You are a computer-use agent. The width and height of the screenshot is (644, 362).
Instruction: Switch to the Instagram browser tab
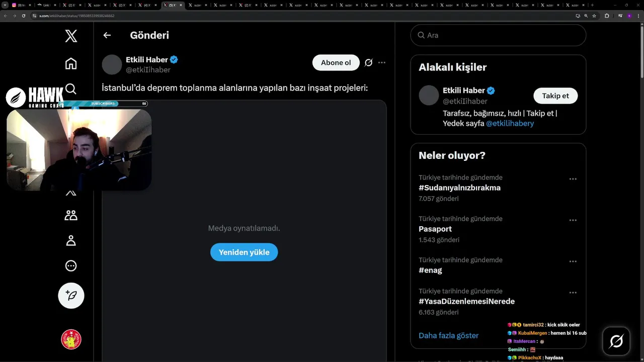click(x=21, y=5)
